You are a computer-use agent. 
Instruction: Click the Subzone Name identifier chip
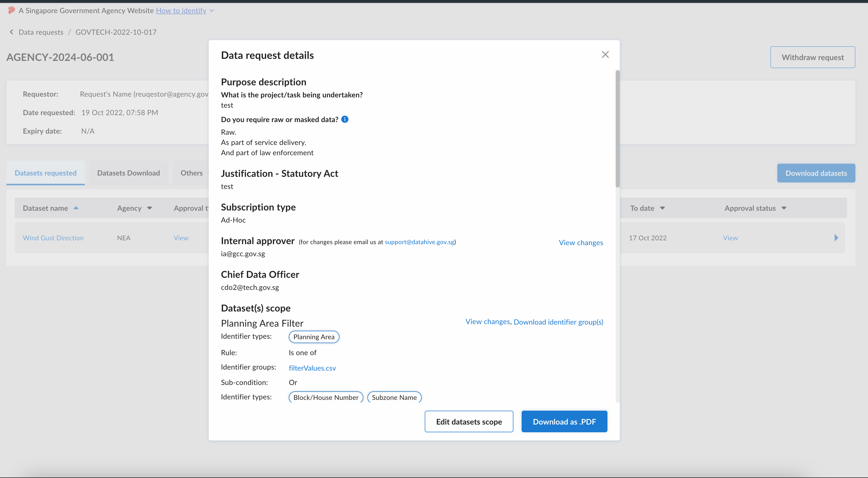394,398
